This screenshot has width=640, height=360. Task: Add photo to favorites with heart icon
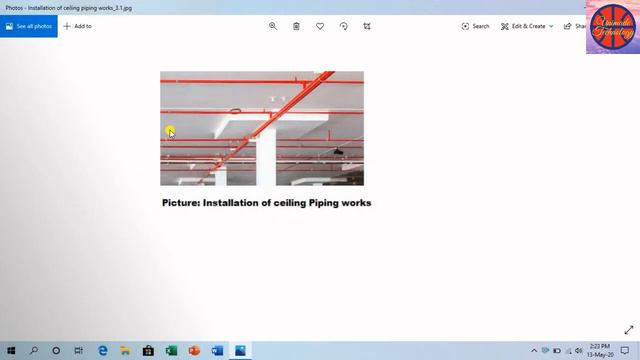tap(320, 26)
